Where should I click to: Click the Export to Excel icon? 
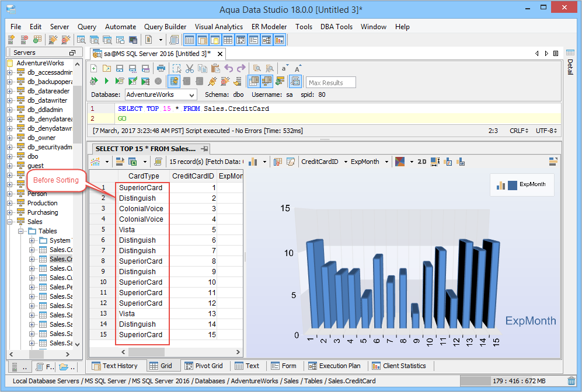click(x=133, y=162)
